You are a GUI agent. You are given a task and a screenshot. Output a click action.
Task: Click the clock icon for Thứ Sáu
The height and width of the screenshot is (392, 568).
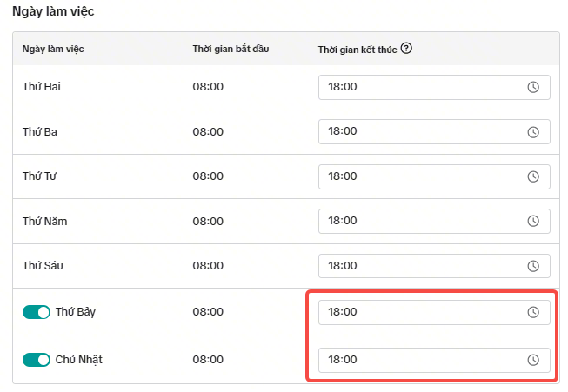pos(534,266)
